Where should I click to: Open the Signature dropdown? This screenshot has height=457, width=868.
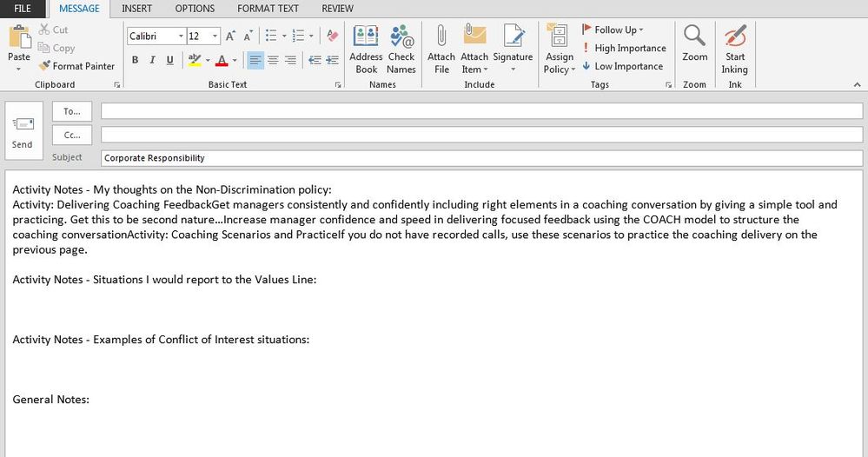tap(514, 50)
